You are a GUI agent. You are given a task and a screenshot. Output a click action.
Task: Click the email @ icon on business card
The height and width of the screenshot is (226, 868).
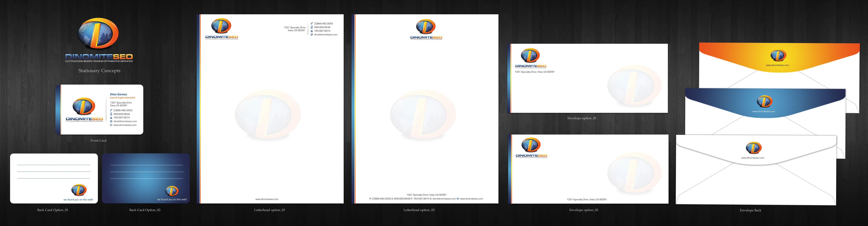pyautogui.click(x=111, y=121)
